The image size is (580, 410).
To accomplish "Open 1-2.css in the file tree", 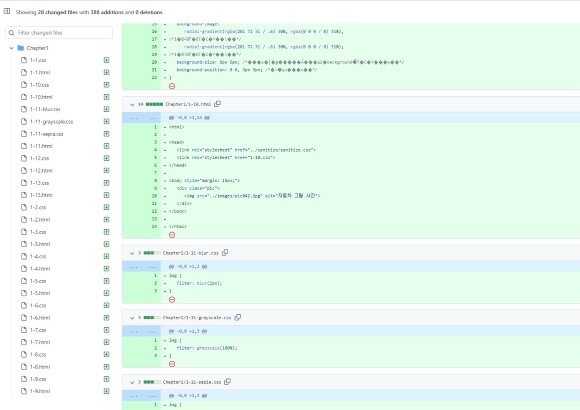I will coord(38,207).
